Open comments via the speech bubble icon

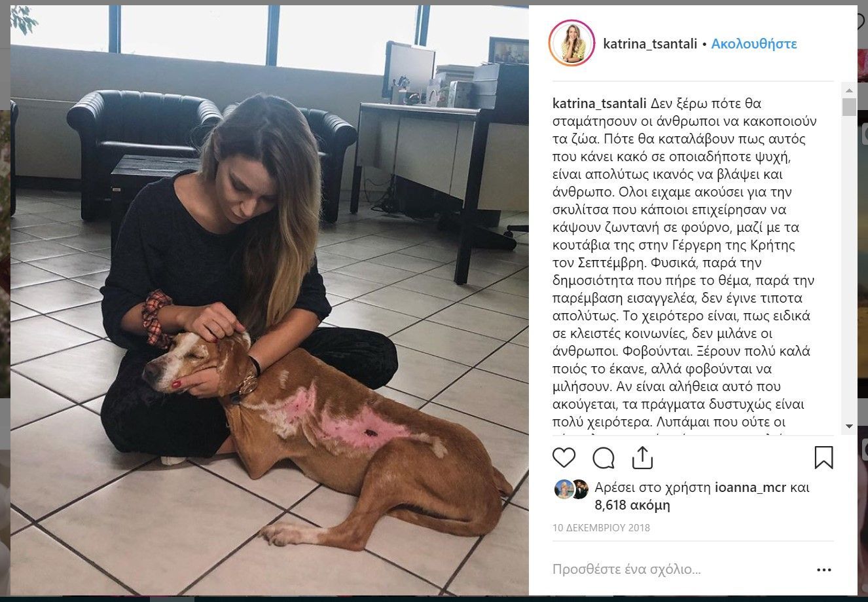pyautogui.click(x=603, y=457)
